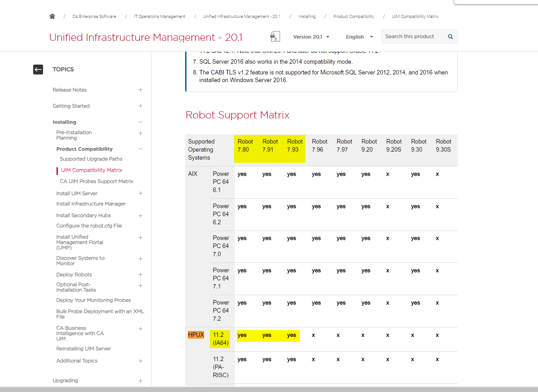The image size is (538, 392).
Task: Open the English language dropdown
Action: tap(359, 37)
